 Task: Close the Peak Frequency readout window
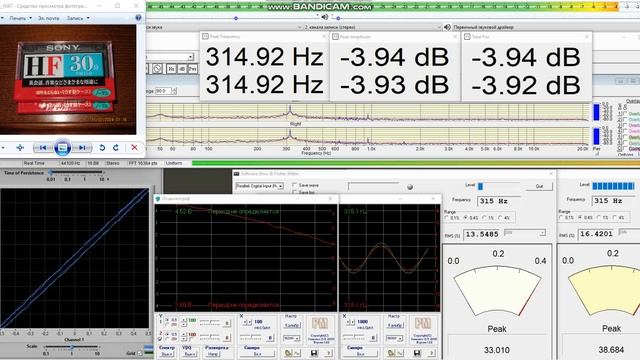pyautogui.click(x=324, y=37)
